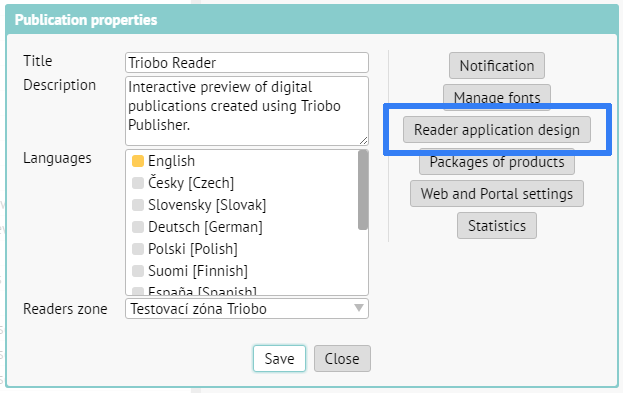
Task: Open the Readers zone dropdown
Action: tap(247, 309)
